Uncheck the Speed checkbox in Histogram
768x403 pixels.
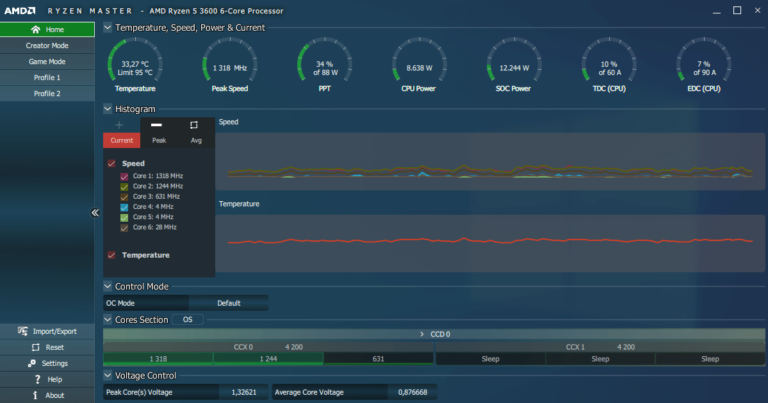[x=111, y=163]
